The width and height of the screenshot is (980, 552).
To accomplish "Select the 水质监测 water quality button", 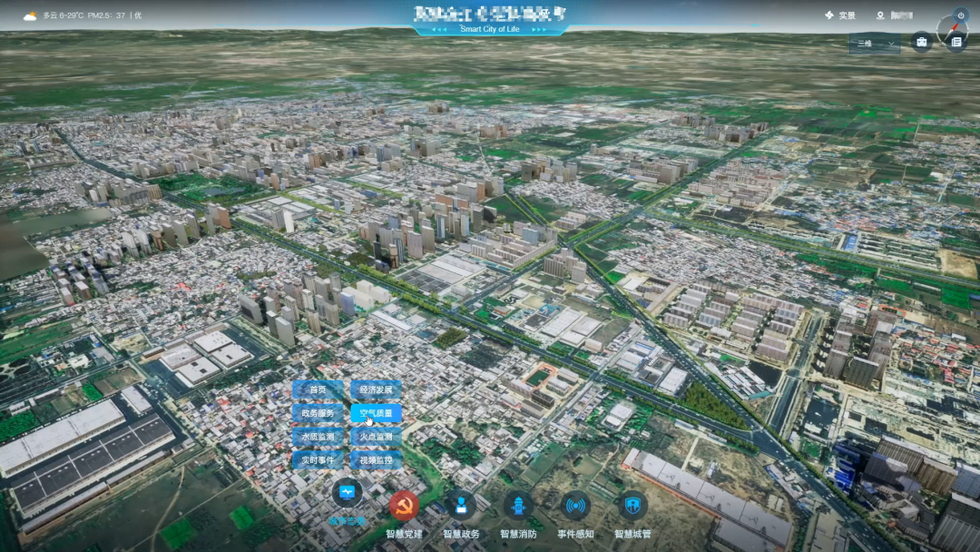I will point(318,437).
